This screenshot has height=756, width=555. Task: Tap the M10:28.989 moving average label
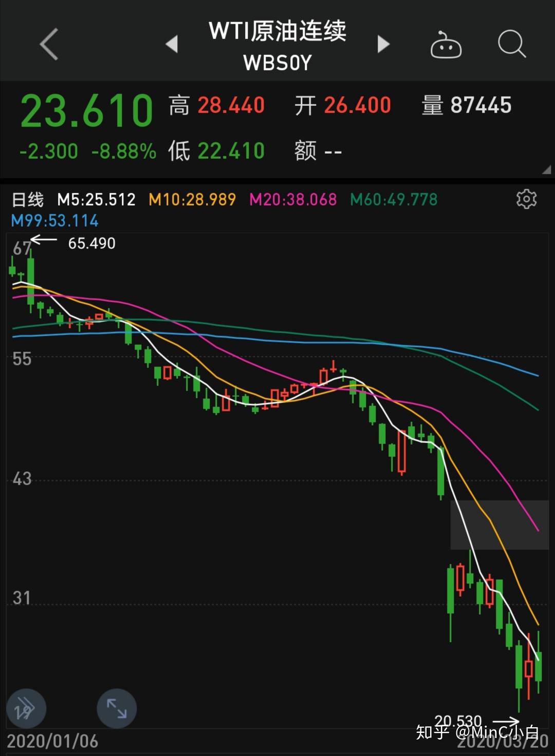click(x=192, y=199)
